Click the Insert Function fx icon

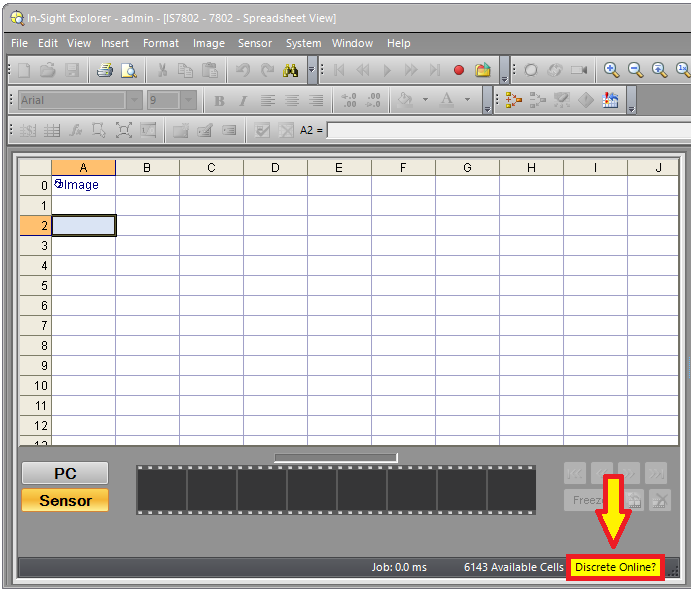(x=76, y=130)
